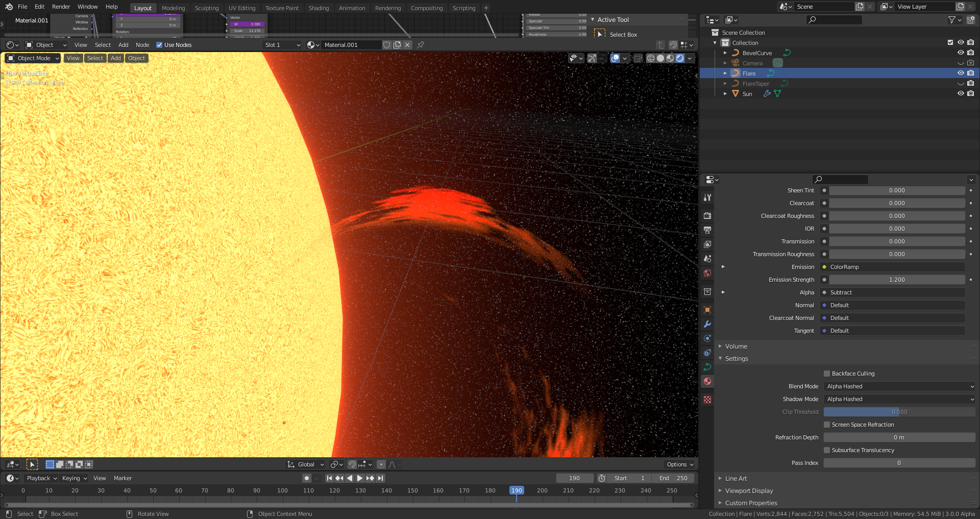
Task: Toggle auto keying record button
Action: tap(307, 478)
